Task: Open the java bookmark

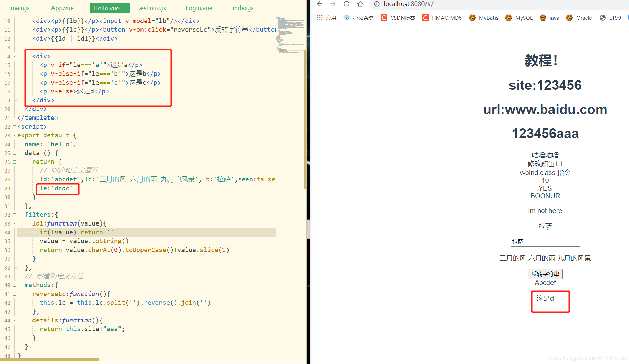Action: [549, 18]
